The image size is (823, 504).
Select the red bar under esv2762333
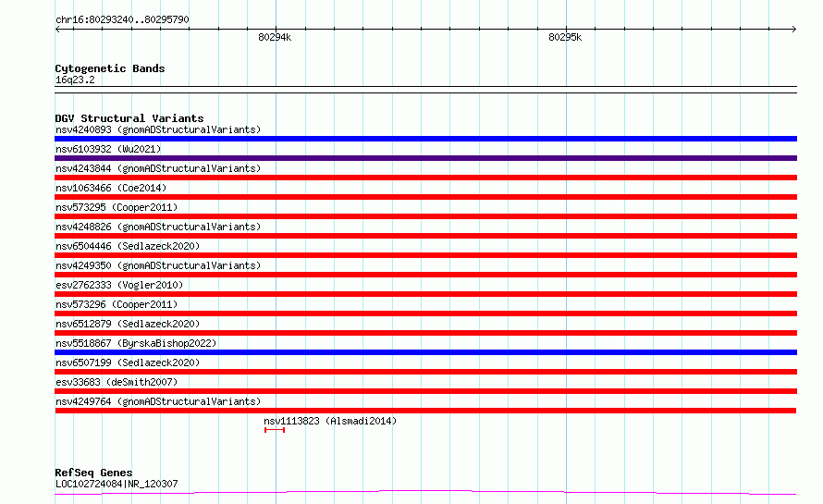425,294
